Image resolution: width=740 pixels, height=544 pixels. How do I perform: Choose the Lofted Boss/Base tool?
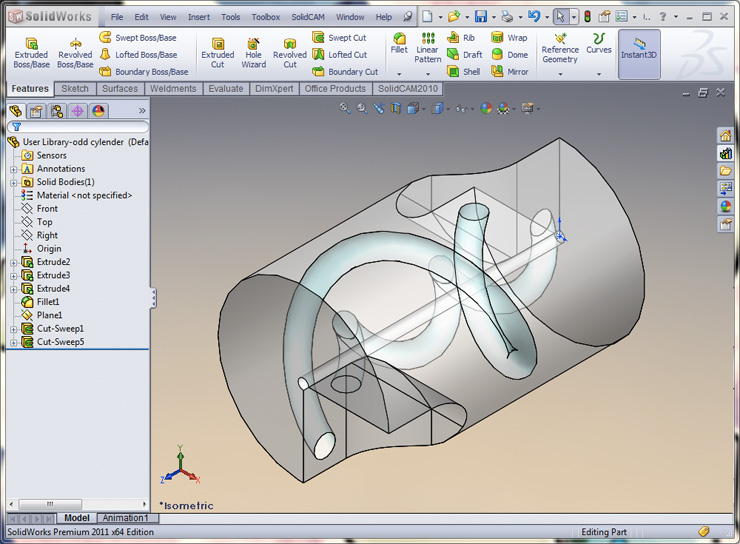coord(138,55)
